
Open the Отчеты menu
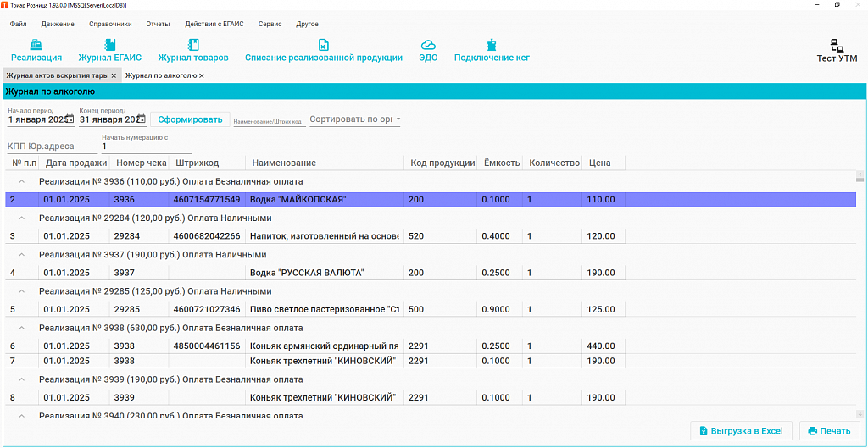158,25
